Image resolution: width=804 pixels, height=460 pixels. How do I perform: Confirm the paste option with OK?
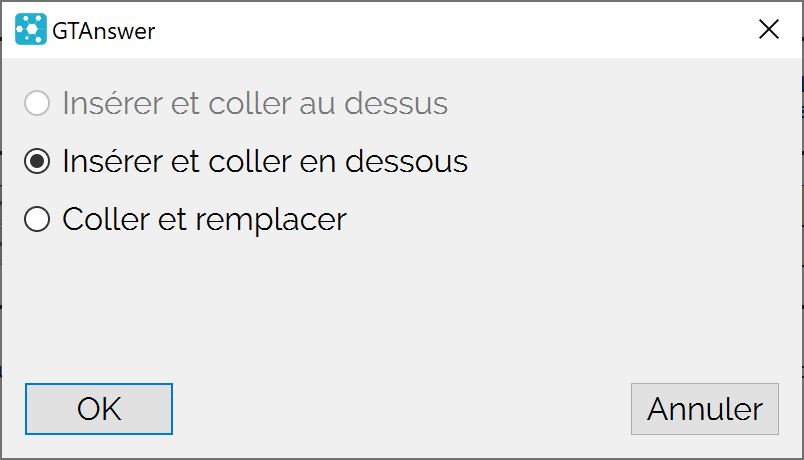99,409
